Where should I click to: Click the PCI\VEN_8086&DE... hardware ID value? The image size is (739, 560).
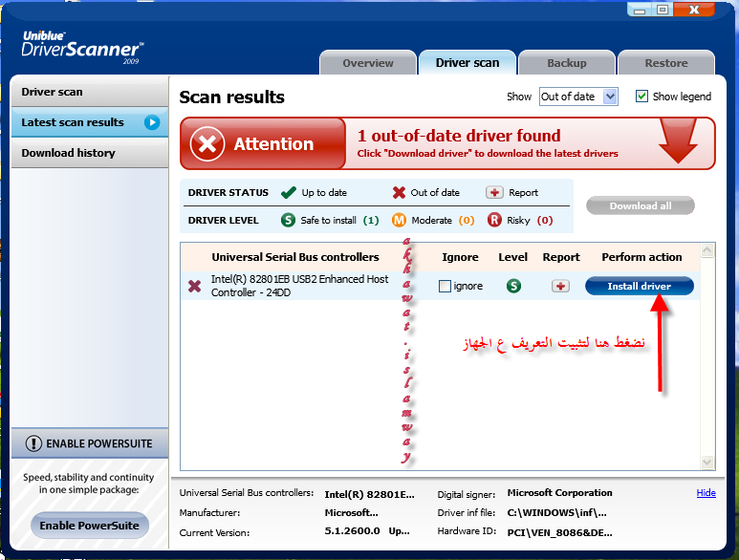click(559, 533)
